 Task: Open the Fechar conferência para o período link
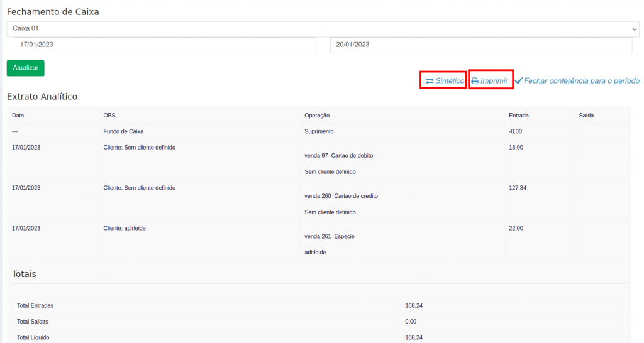click(x=581, y=81)
